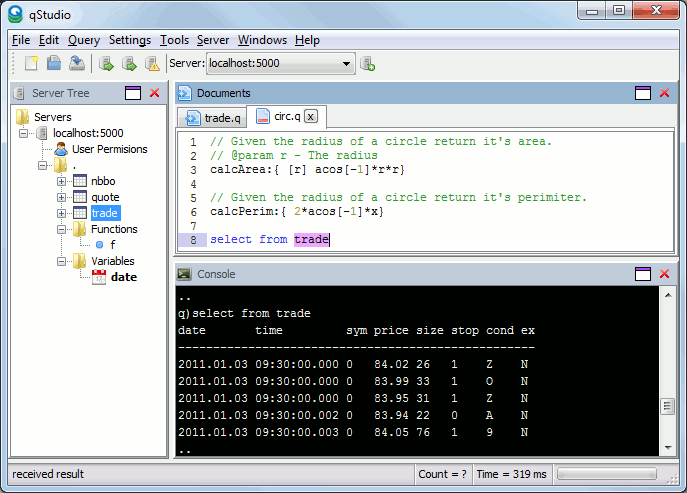
Task: Maximize the Server Tree panel
Action: 133,93
